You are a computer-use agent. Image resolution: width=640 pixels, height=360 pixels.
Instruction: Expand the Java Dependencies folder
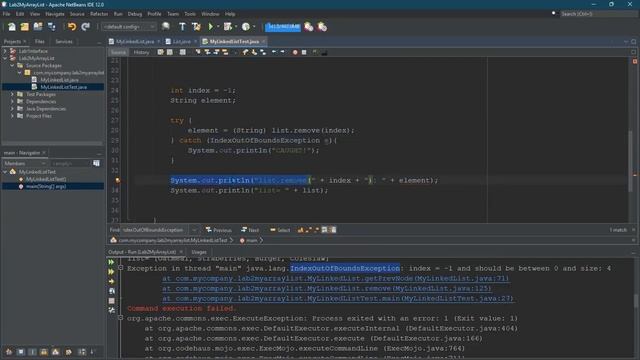pos(12,109)
